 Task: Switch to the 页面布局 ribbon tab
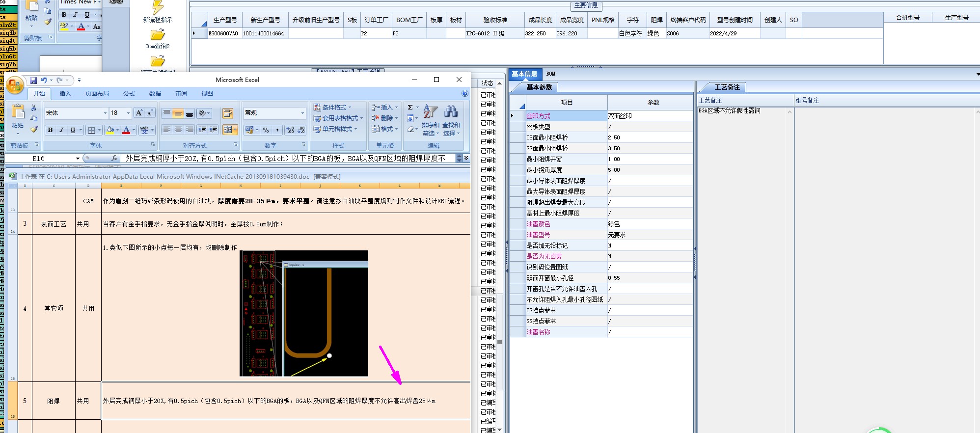(97, 93)
